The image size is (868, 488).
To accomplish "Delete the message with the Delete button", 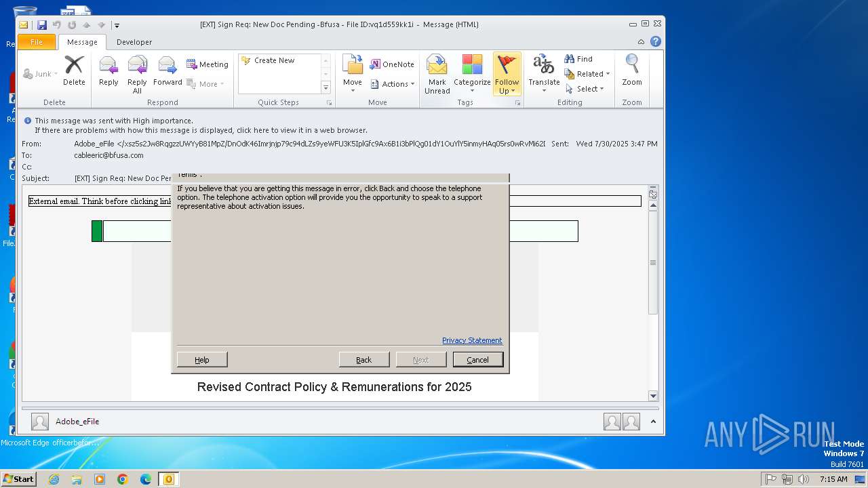I will click(74, 71).
